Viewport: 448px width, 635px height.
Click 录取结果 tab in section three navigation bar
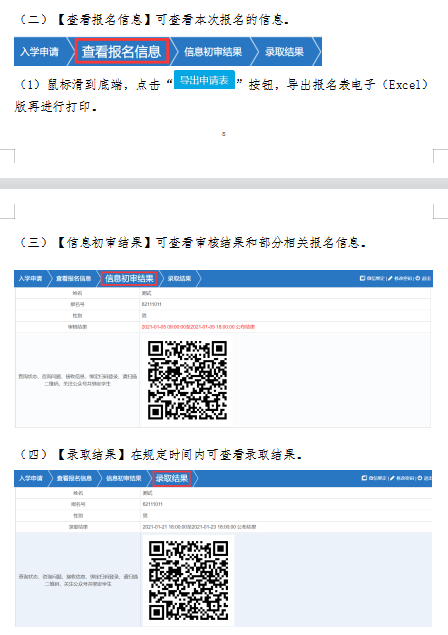(x=179, y=278)
